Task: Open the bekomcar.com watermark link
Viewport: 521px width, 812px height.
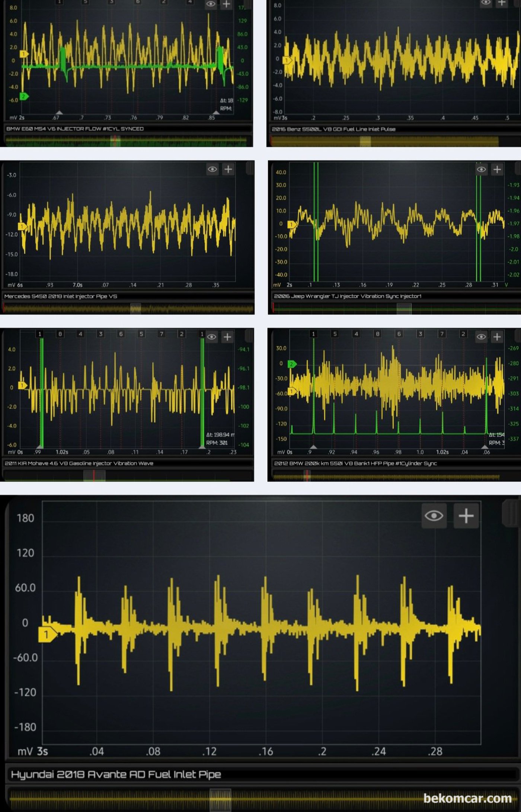Action: [x=467, y=798]
